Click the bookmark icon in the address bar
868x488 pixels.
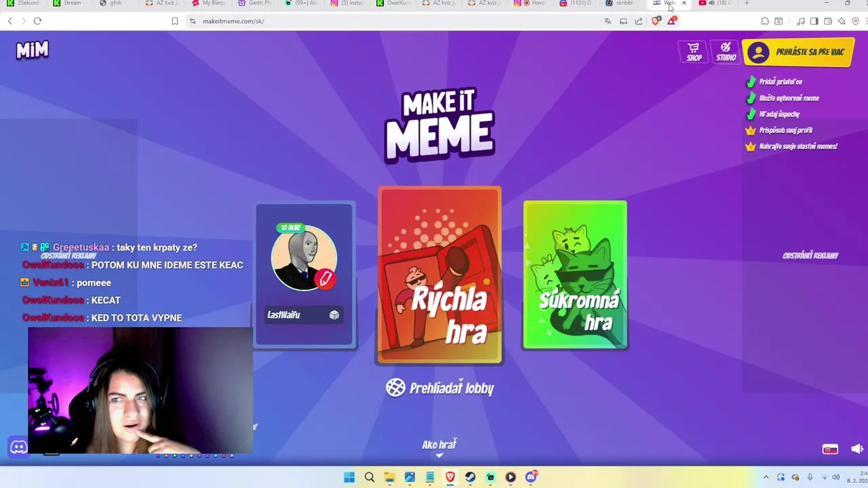[x=174, y=21]
